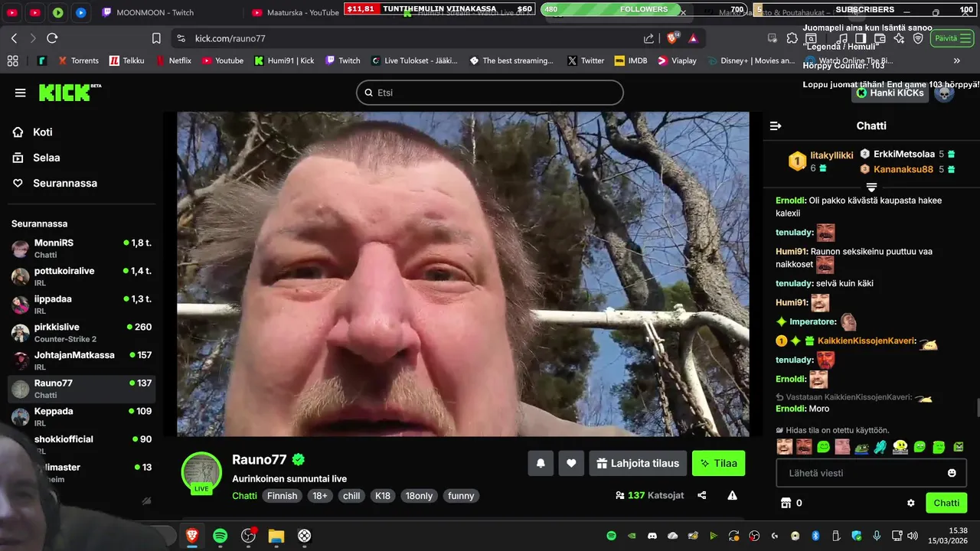Click the Bluetooth tray icon
This screenshot has width=980, height=551.
click(815, 536)
